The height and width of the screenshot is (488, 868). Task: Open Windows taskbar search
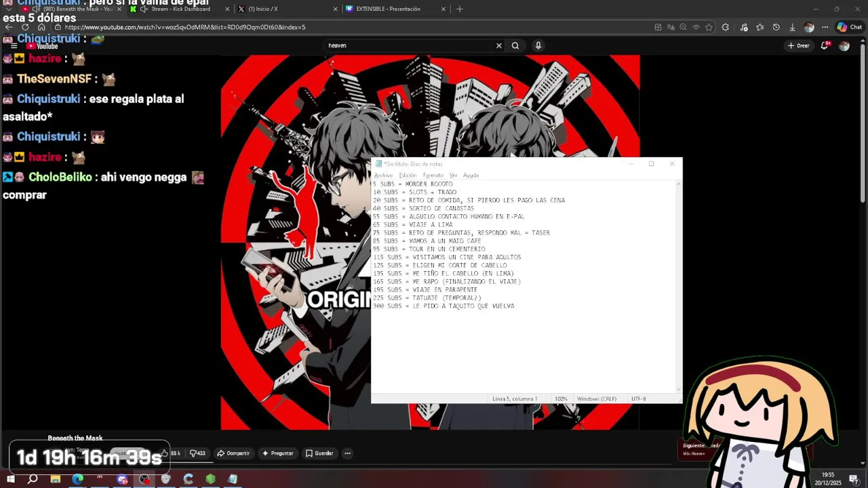coord(33,479)
